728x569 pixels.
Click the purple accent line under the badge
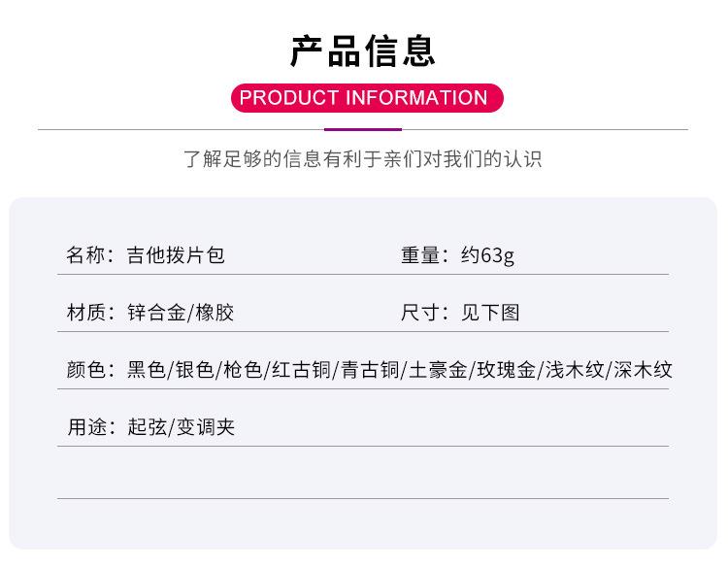(x=363, y=129)
